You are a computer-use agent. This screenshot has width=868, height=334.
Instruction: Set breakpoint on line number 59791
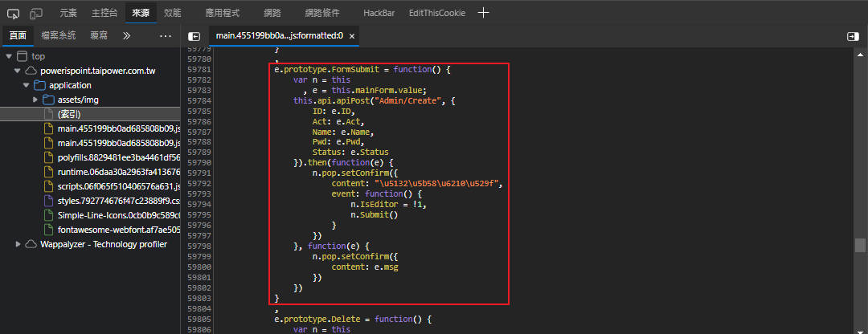[x=199, y=173]
